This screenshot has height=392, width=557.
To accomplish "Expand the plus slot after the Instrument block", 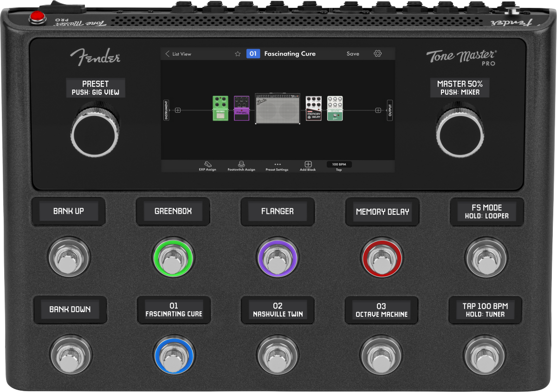I will click(177, 110).
